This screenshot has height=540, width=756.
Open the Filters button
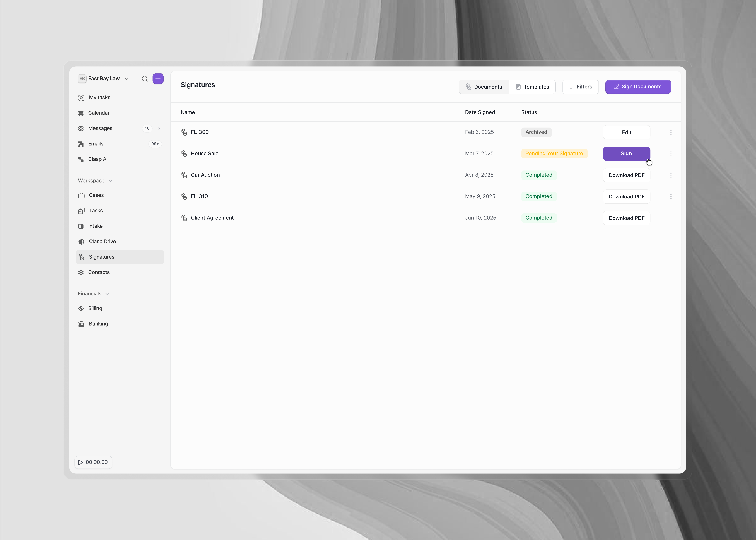[x=580, y=87]
